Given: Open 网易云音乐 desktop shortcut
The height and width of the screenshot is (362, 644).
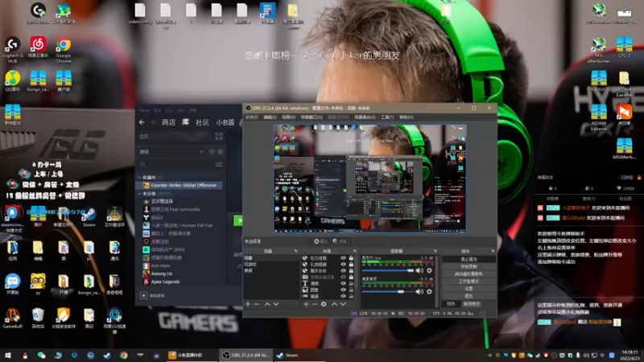Looking at the screenshot, I should click(38, 47).
